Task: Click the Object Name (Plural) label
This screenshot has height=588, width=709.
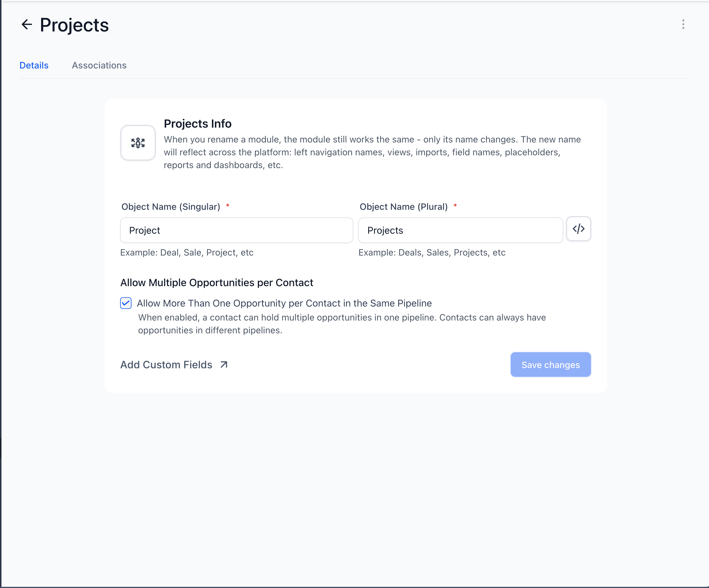Action: 403,207
